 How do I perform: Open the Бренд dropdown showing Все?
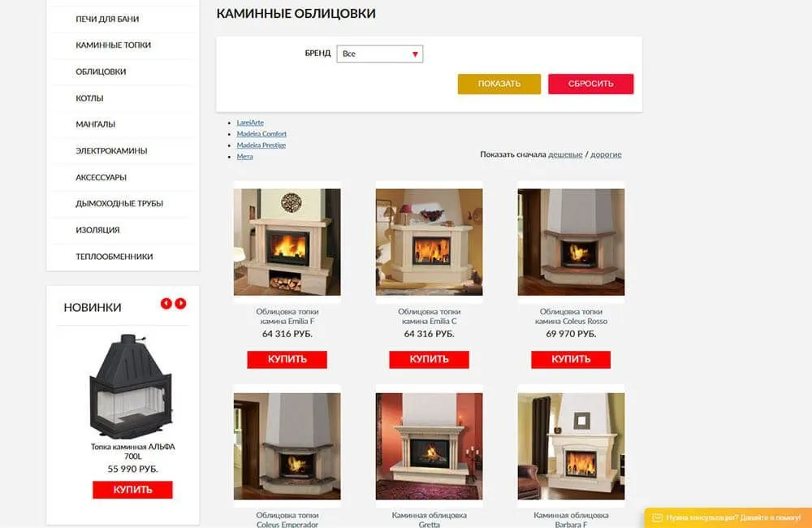[379, 54]
